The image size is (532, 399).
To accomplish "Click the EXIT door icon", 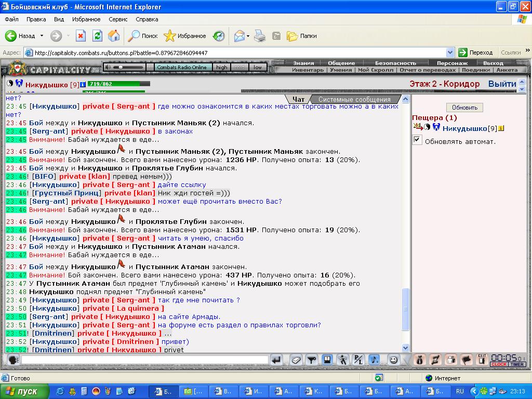I will [482, 360].
